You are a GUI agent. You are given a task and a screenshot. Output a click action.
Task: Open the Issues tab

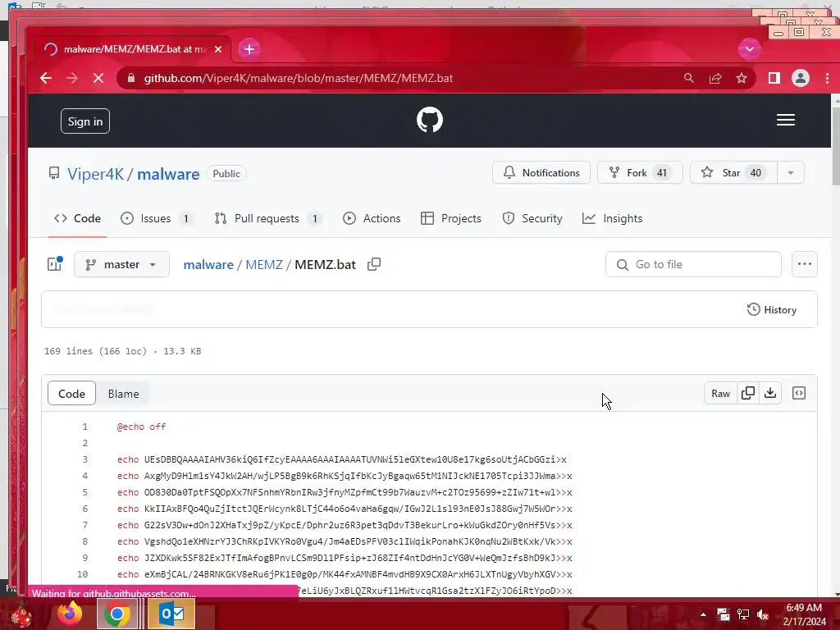157,218
